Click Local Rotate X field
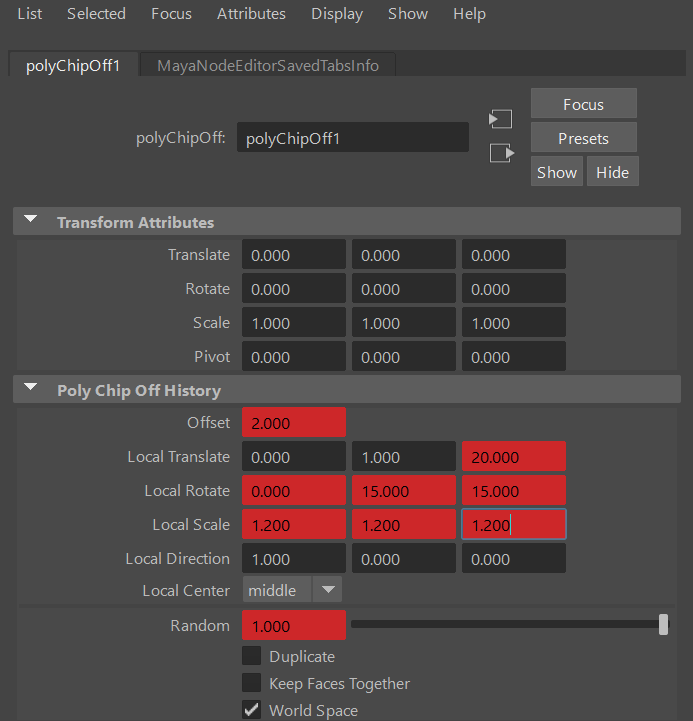Viewport: 693px width, 721px height. click(294, 490)
